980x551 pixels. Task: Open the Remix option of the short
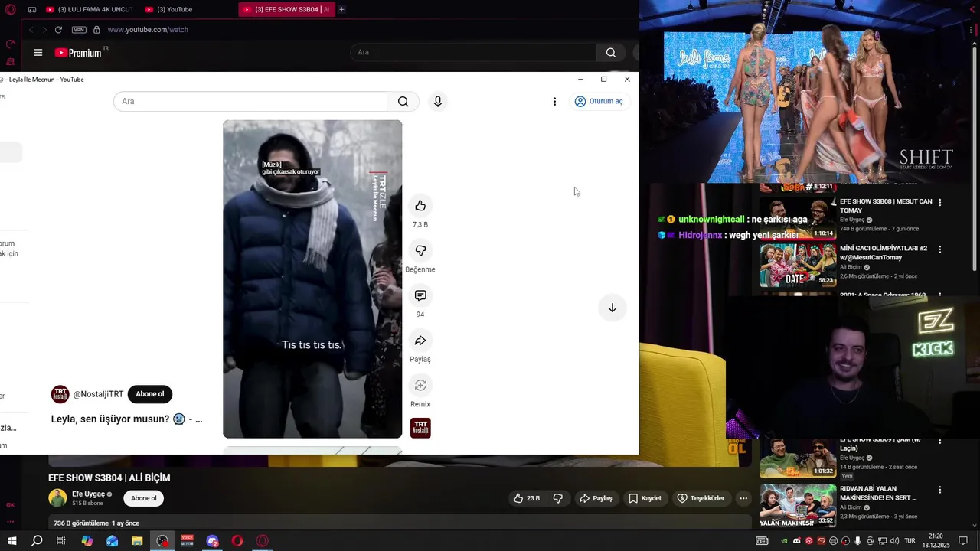[x=420, y=385]
